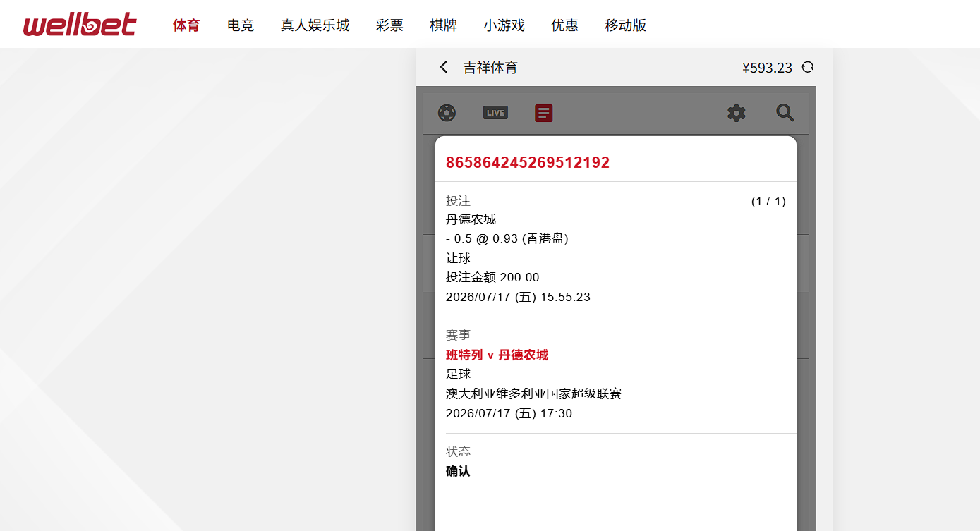Refresh the ¥593.23 balance
The height and width of the screenshot is (531, 980).
pyautogui.click(x=808, y=67)
